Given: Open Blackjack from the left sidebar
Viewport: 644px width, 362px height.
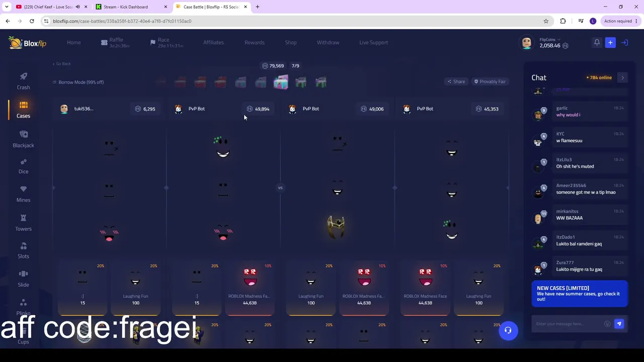Looking at the screenshot, I should (x=23, y=139).
